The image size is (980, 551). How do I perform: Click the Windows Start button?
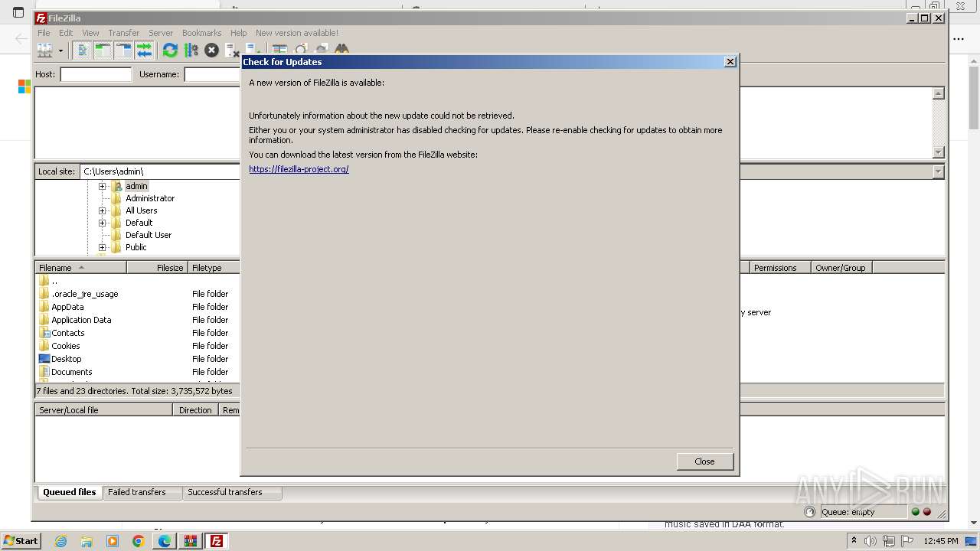[21, 540]
